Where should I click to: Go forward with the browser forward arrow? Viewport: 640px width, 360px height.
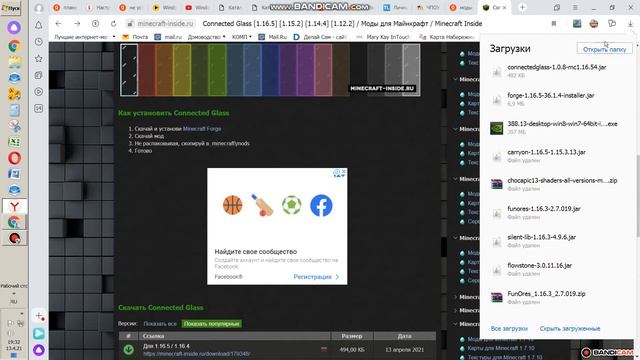tap(77, 24)
